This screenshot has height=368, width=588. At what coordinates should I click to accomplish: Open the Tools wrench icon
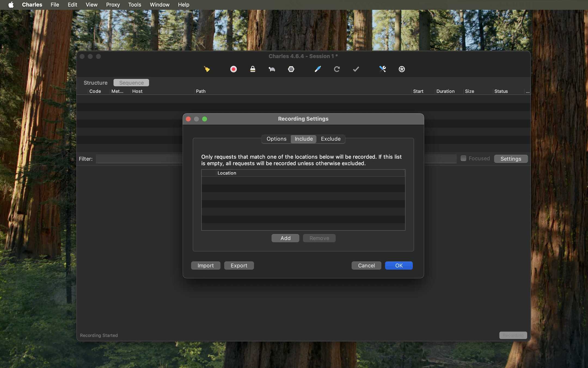click(382, 69)
